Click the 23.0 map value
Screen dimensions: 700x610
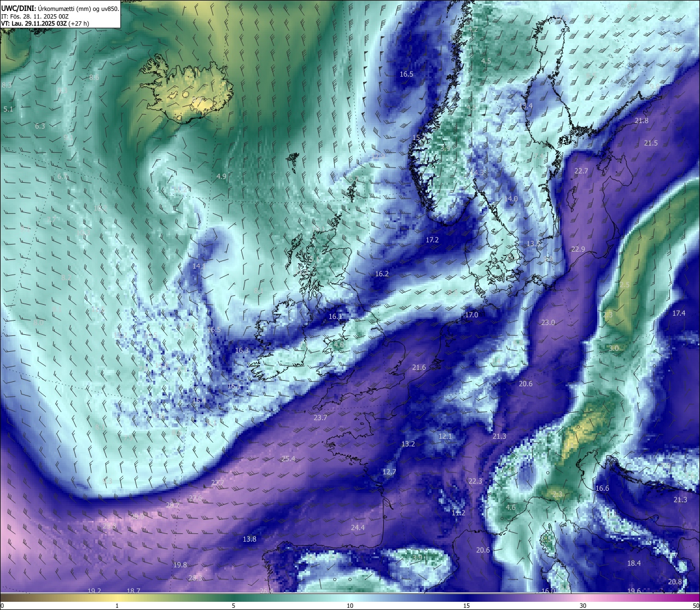[548, 322]
